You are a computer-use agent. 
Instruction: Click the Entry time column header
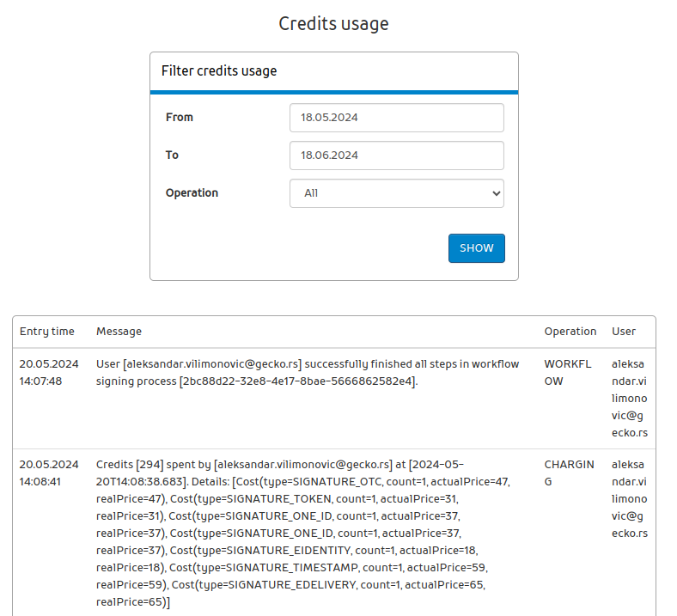(47, 331)
